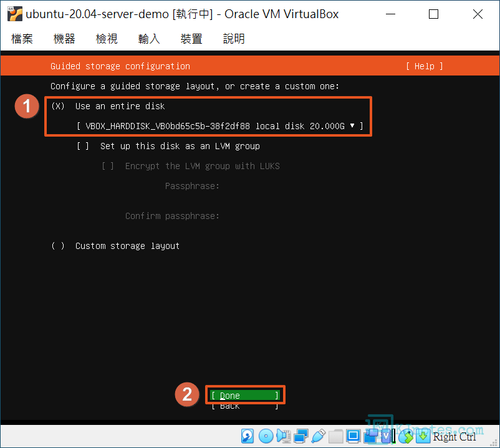Open the Help button in the header
The image size is (500, 448).
(425, 66)
